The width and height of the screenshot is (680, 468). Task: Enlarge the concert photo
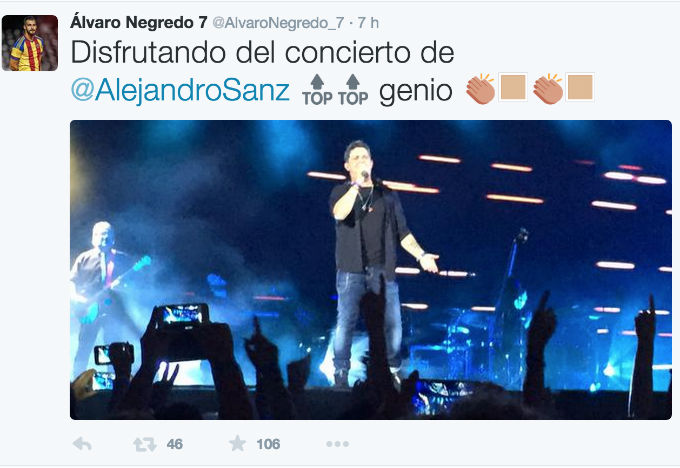[x=371, y=269]
